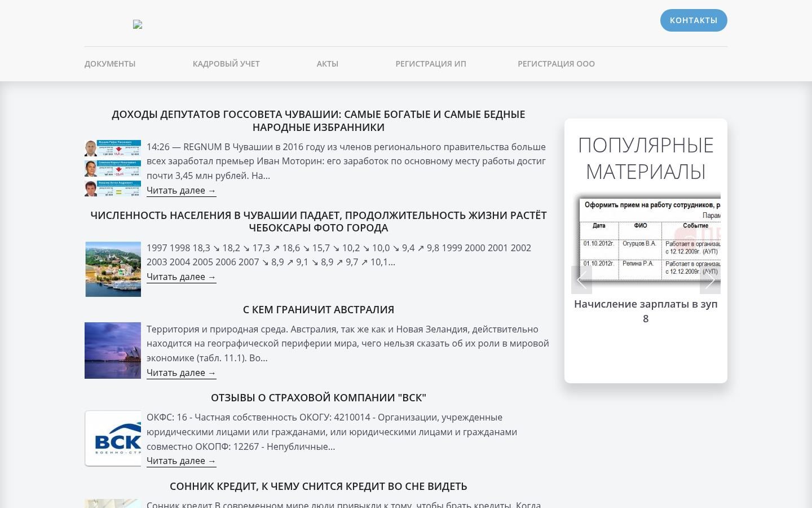Viewport: 812px width, 508px height.
Task: Click Читать далее under the deputies' income article
Action: tap(181, 191)
